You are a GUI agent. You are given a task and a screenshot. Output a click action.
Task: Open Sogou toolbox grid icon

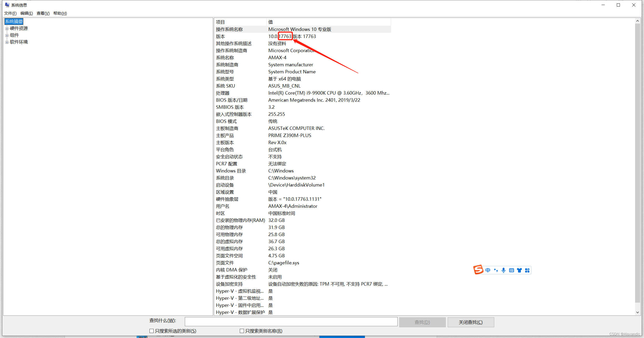tap(527, 270)
